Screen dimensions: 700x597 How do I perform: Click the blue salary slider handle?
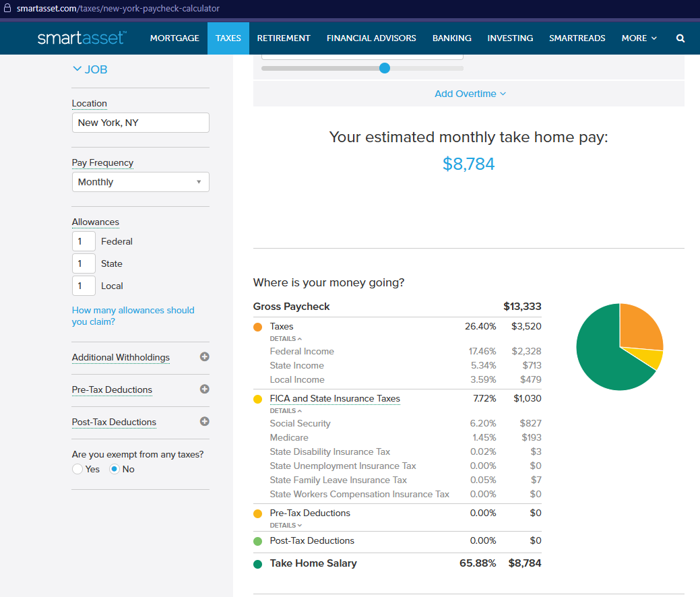tap(385, 68)
